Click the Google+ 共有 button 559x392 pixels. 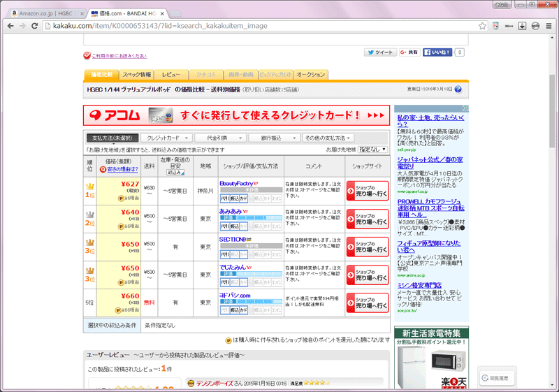click(409, 52)
